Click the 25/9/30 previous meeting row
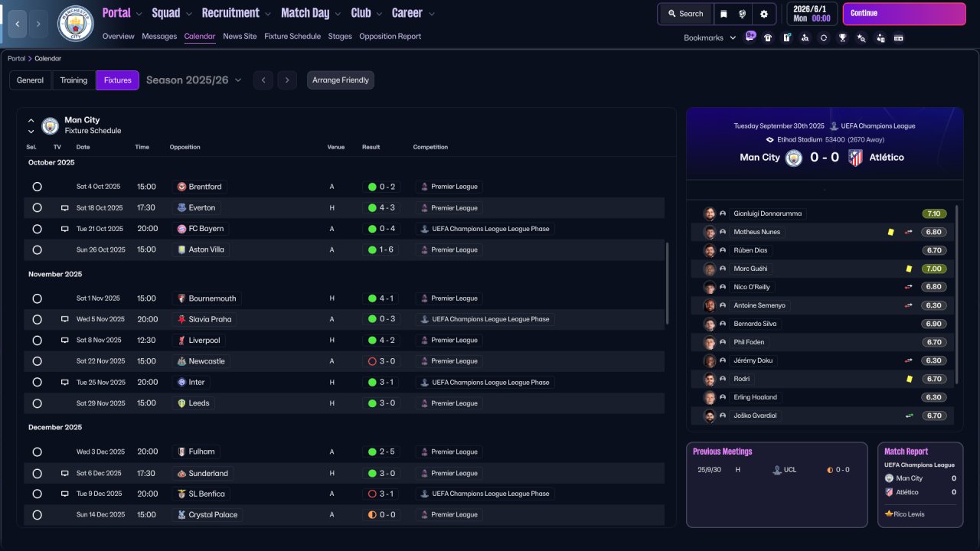 click(x=777, y=470)
